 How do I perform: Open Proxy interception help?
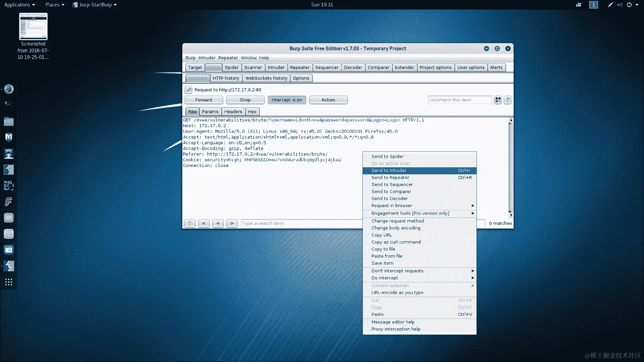(419, 329)
